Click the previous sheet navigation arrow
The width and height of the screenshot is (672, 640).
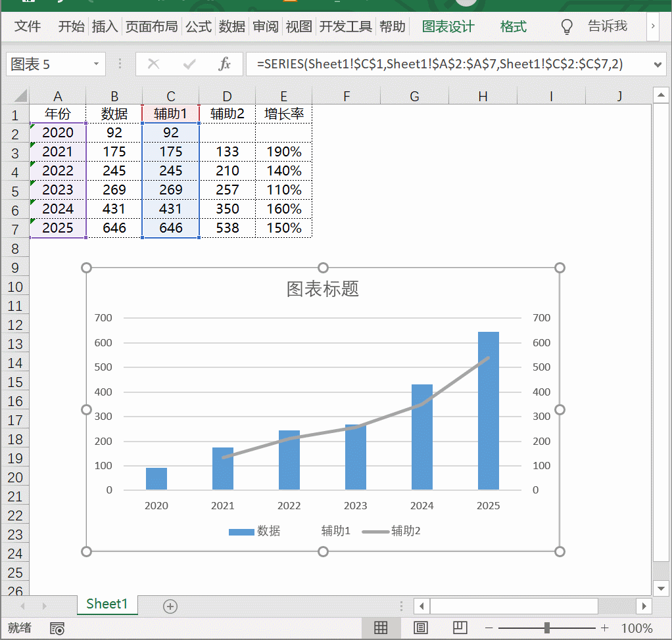[x=22, y=606]
